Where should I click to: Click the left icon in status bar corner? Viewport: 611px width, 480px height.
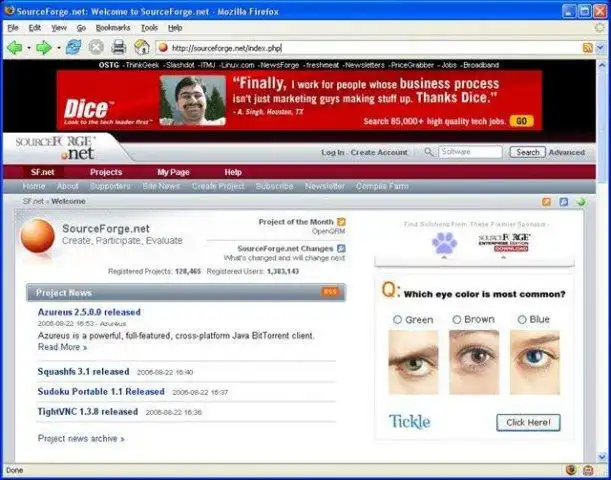571,470
